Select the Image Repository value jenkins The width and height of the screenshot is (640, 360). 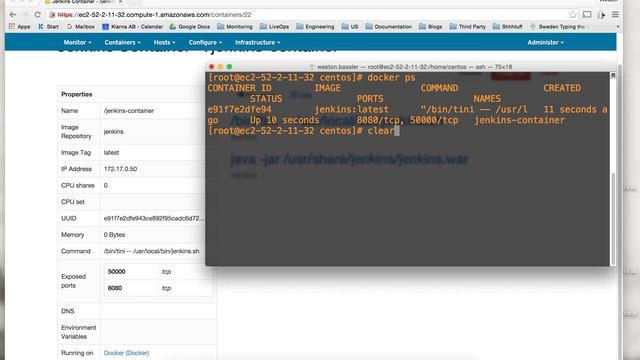click(x=113, y=132)
